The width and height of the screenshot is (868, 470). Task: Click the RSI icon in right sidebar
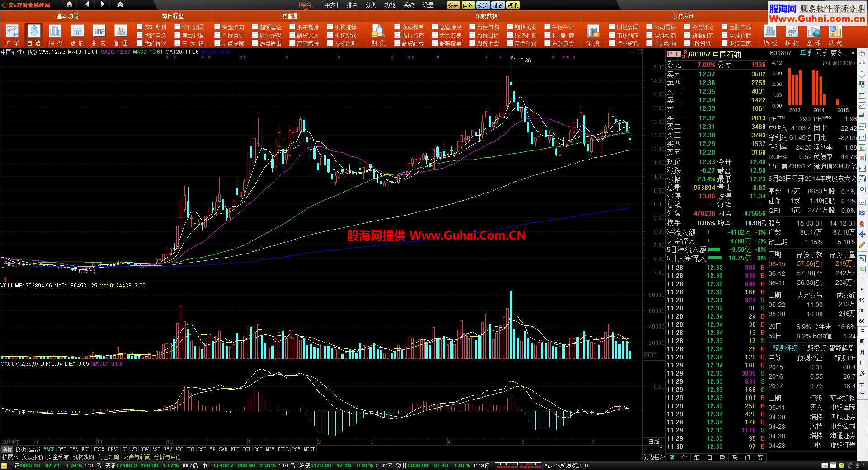[862, 213]
